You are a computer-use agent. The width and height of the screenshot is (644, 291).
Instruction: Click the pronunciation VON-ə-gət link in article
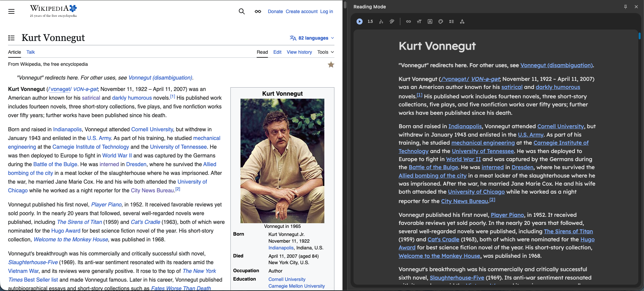[85, 89]
